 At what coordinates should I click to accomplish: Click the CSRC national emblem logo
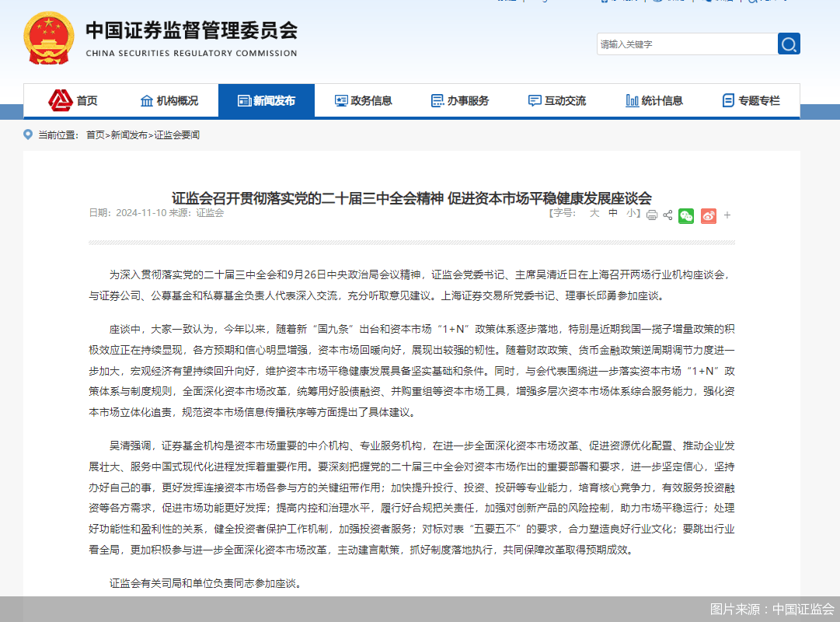[49, 37]
